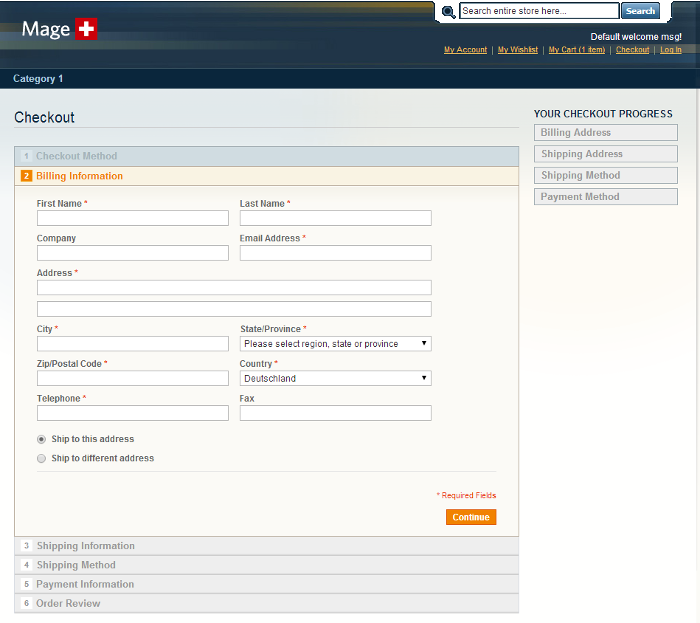
Task: Click the second Address line field
Action: click(234, 309)
